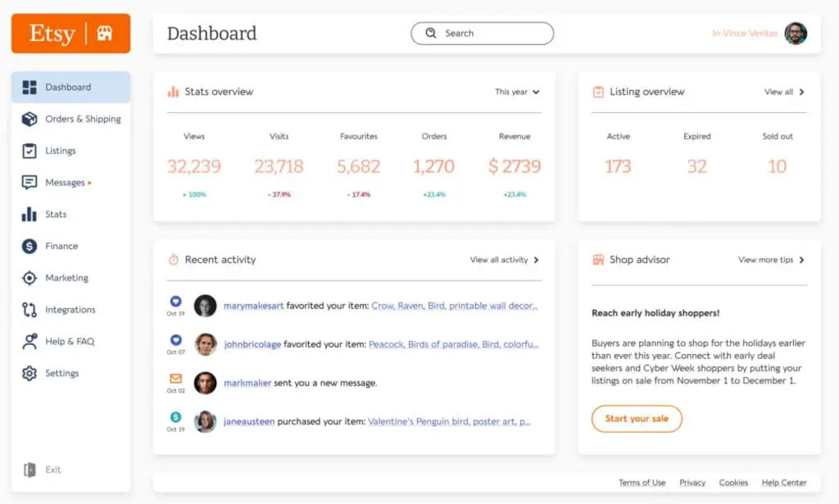Click the Listings clipboard icon
Image resolution: width=839 pixels, height=504 pixels.
coord(29,151)
